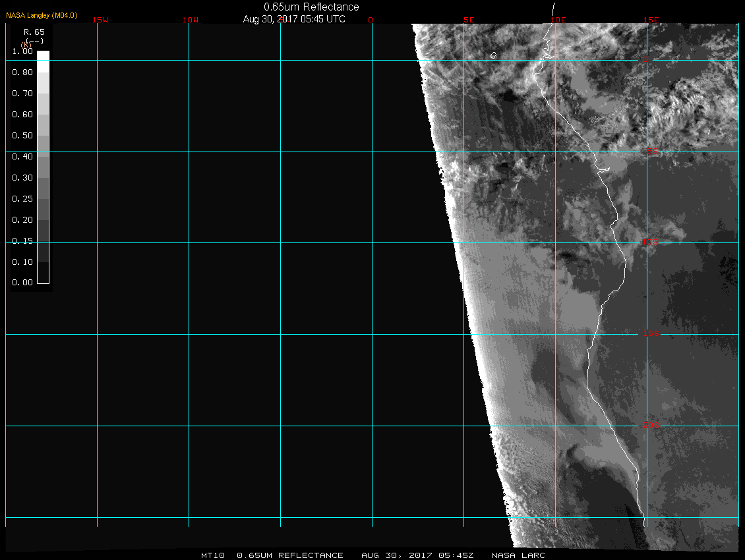Image resolution: width=745 pixels, height=560 pixels.
Task: Click the '20S' latitude label
Action: [x=651, y=425]
